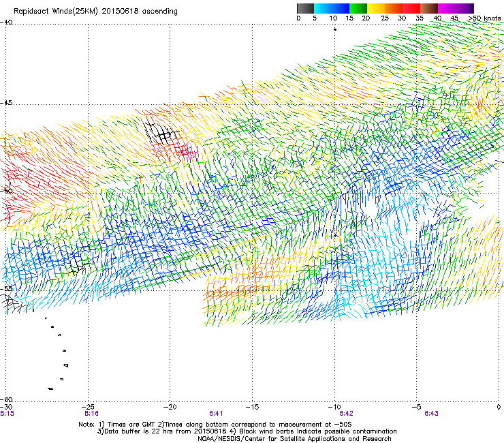Click the '5' label under the color legend

pos(315,18)
